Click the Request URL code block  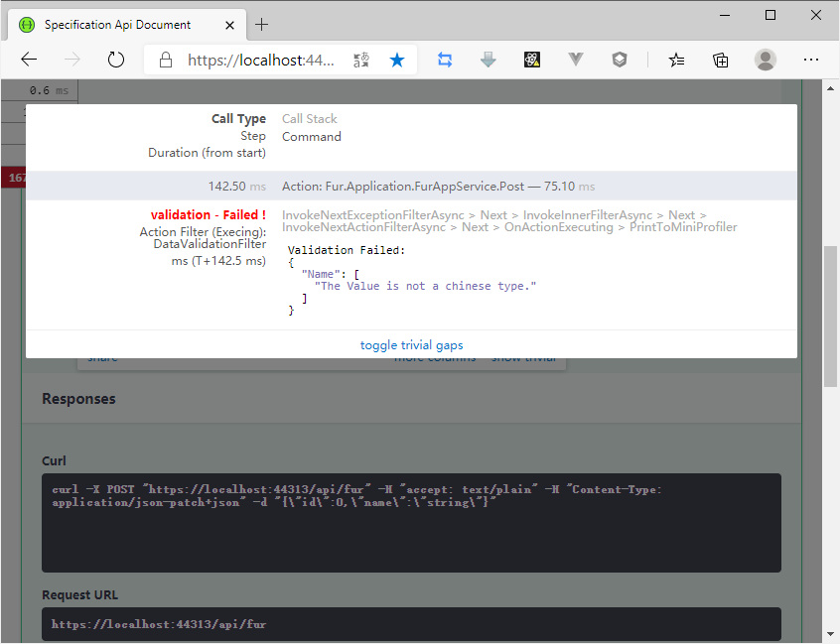pos(411,624)
